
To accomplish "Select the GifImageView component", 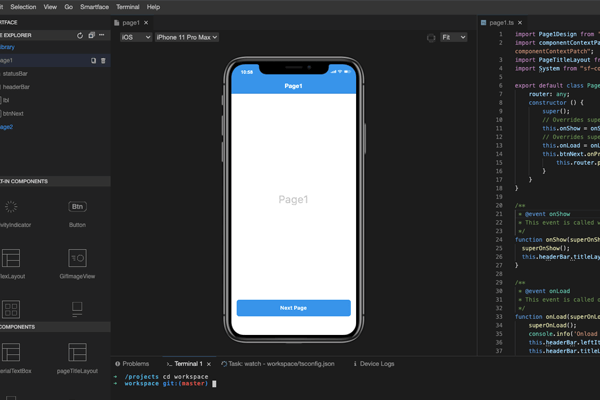I will [77, 260].
